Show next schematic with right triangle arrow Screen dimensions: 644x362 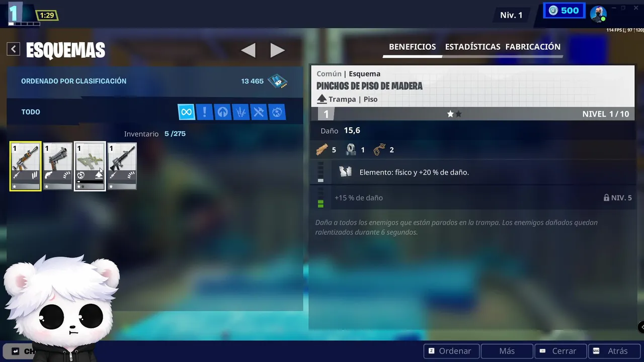[277, 50]
